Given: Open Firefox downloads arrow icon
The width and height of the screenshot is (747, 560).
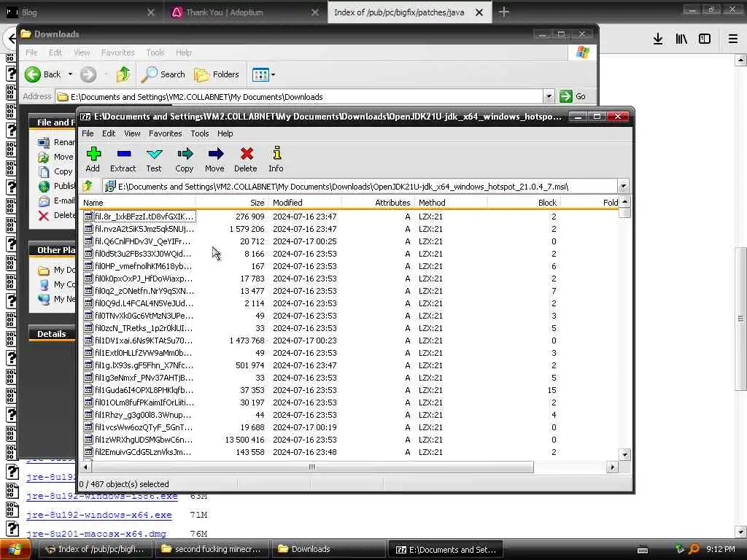Looking at the screenshot, I should click(658, 39).
